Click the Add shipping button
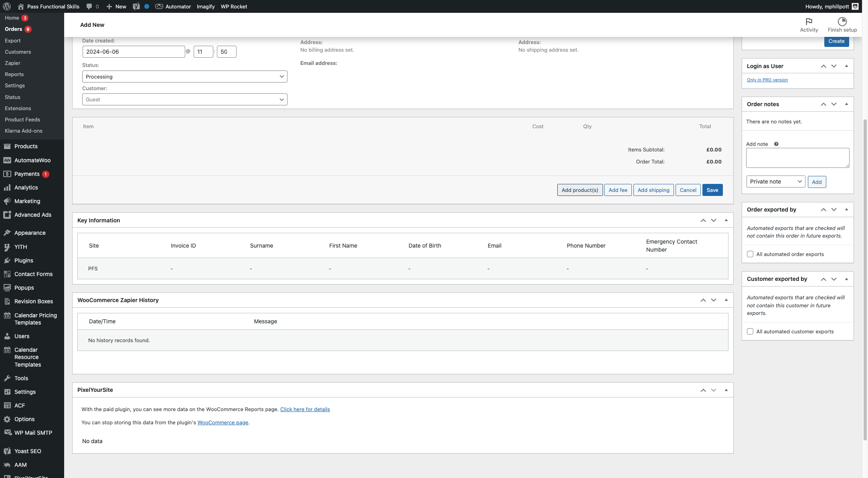The height and width of the screenshot is (478, 868). pos(654,190)
